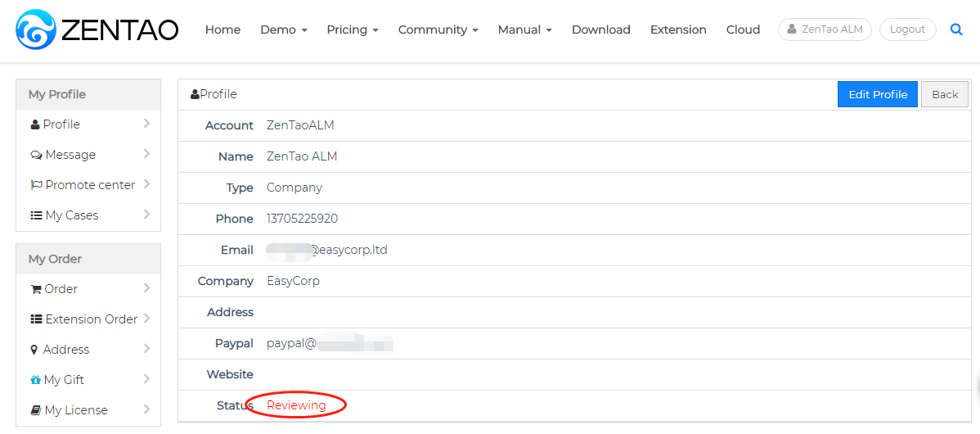
Task: Click the Extension Order grid icon
Action: coord(36,319)
